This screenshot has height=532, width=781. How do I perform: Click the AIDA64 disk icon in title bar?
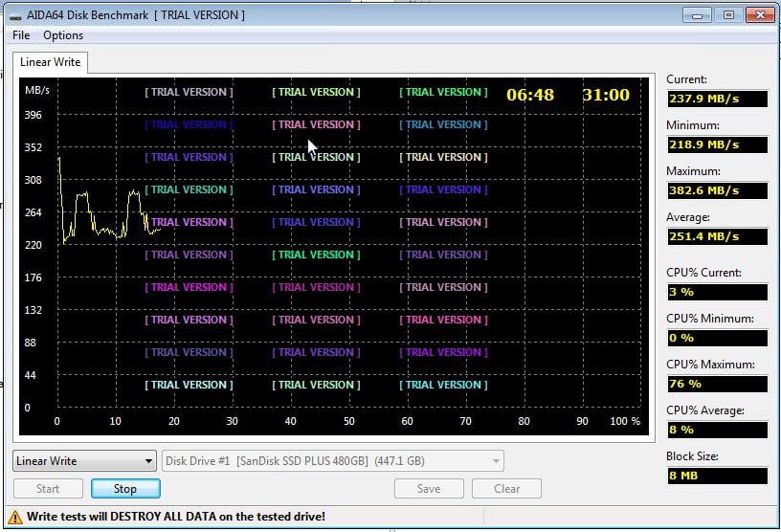click(15, 16)
